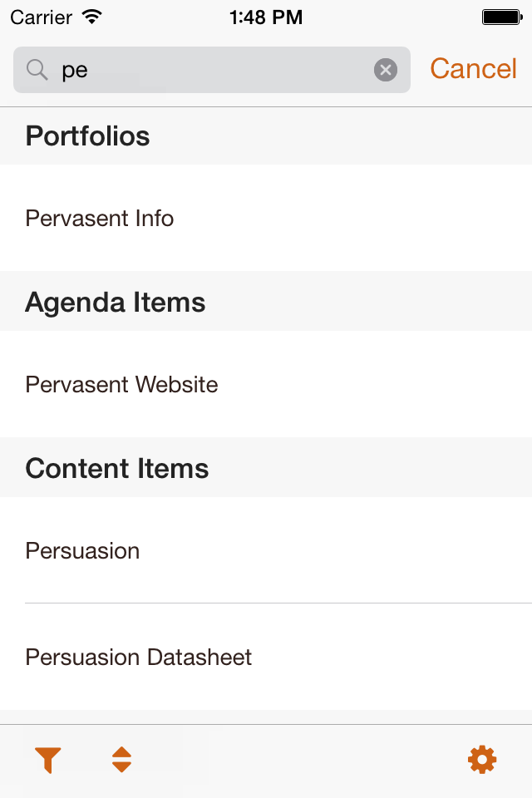Viewport: 532px width, 798px height.
Task: Open the Persuasion content item
Action: [x=266, y=550]
